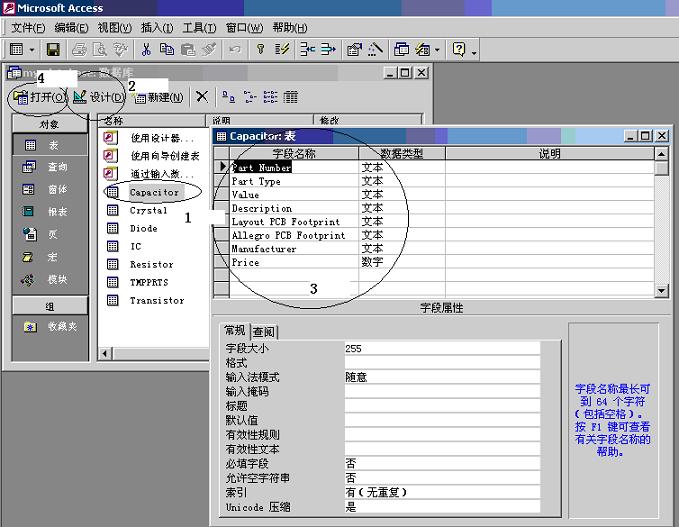Click the 设计 button in database window
The height and width of the screenshot is (527, 679).
click(98, 97)
